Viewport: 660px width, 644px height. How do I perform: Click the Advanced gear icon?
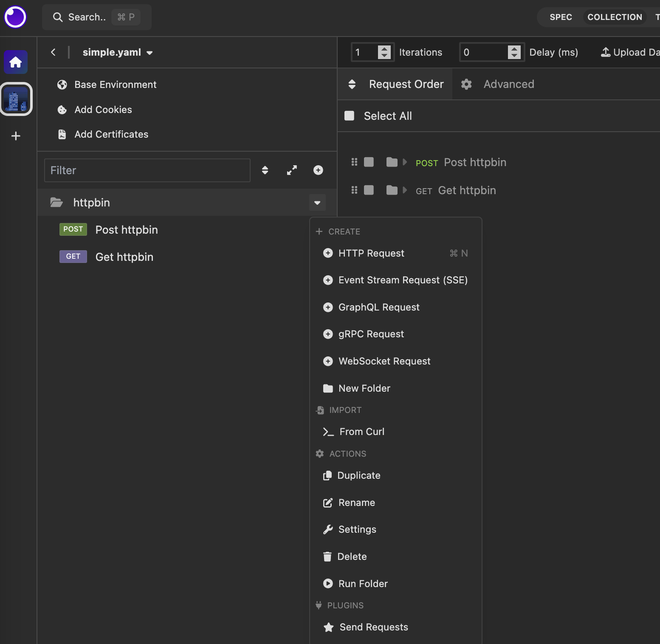click(466, 84)
